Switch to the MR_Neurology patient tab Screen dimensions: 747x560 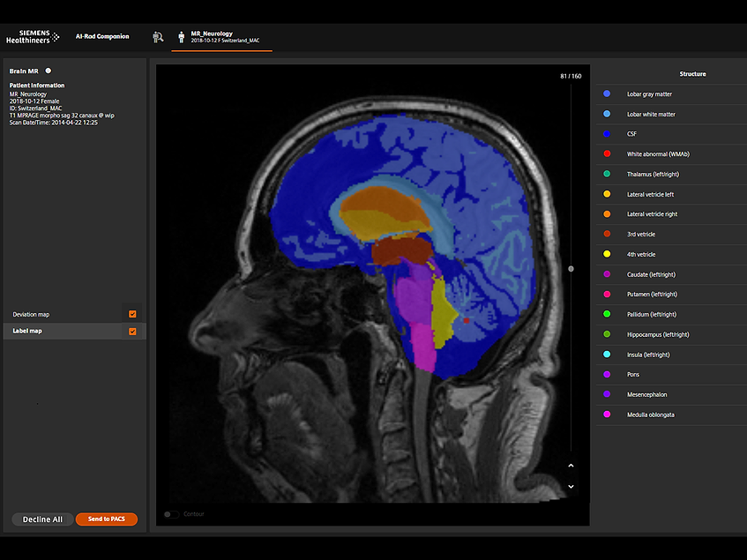tap(220, 37)
